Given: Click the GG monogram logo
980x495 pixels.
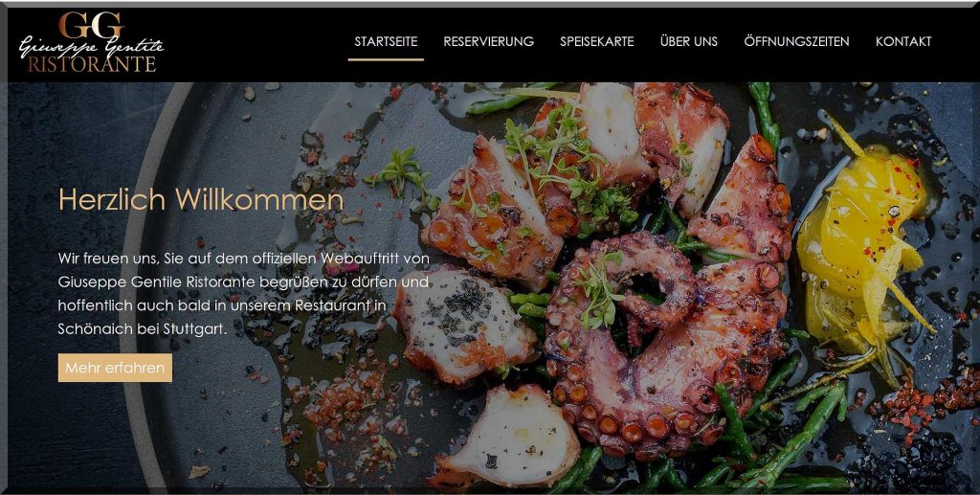Looking at the screenshot, I should tap(91, 24).
